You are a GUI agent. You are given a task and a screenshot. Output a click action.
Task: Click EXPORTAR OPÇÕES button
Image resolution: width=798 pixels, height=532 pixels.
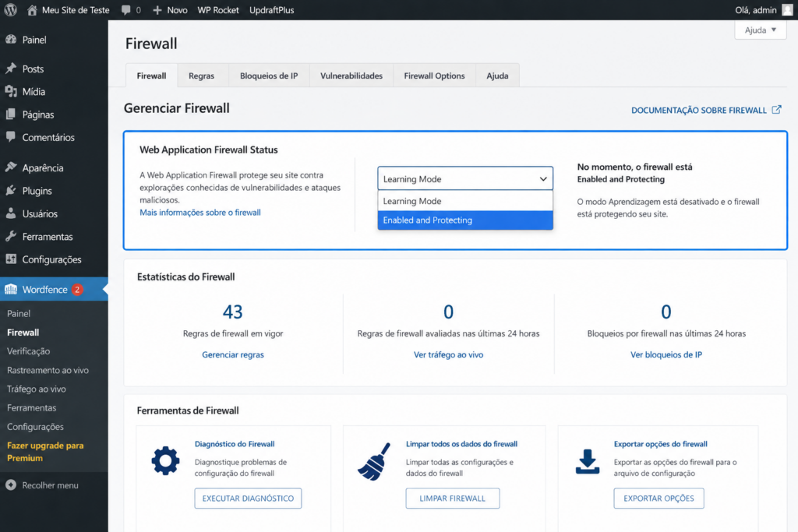(x=659, y=499)
